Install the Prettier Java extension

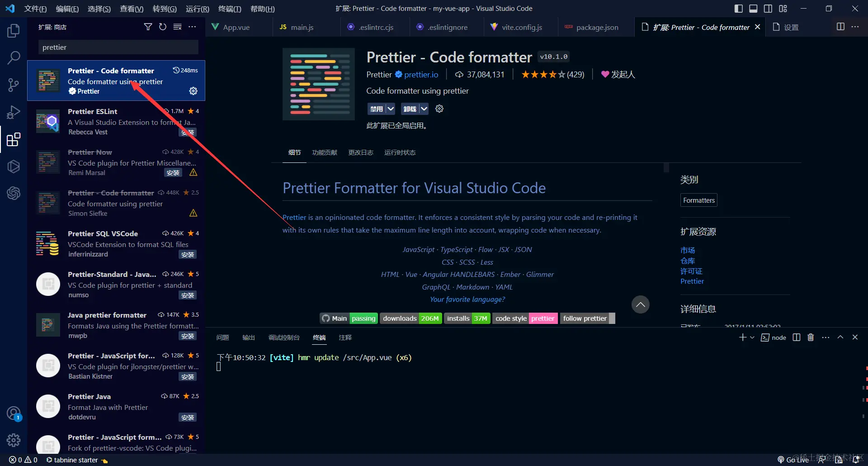coord(188,418)
